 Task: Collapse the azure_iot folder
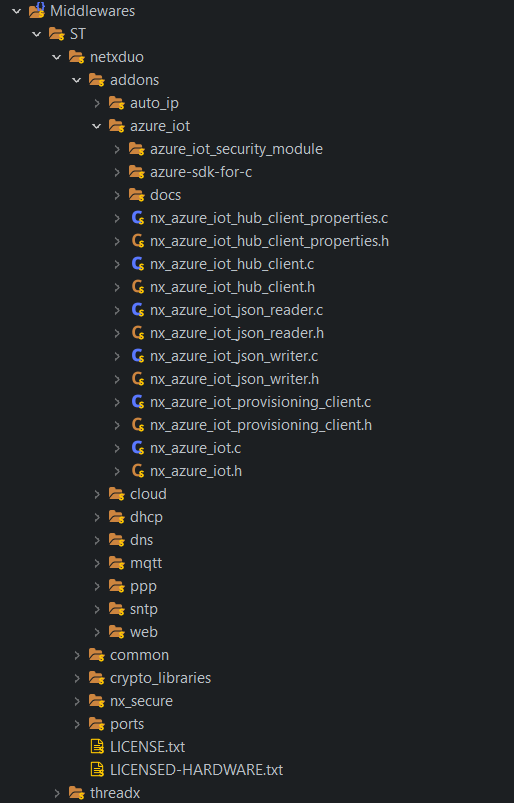(x=97, y=126)
